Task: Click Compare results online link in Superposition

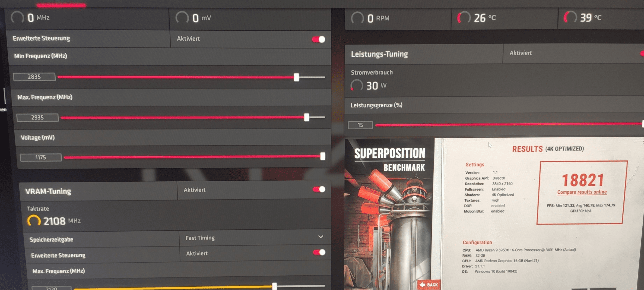Action: [582, 192]
